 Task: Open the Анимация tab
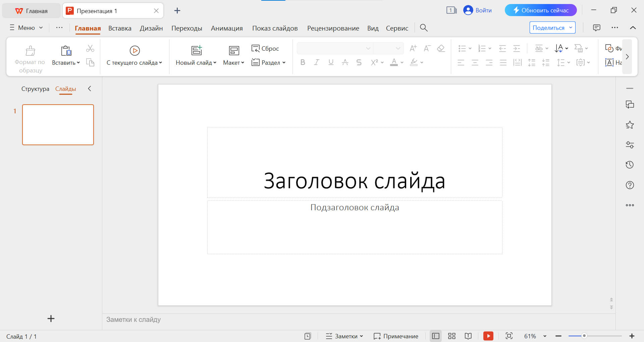tap(227, 28)
